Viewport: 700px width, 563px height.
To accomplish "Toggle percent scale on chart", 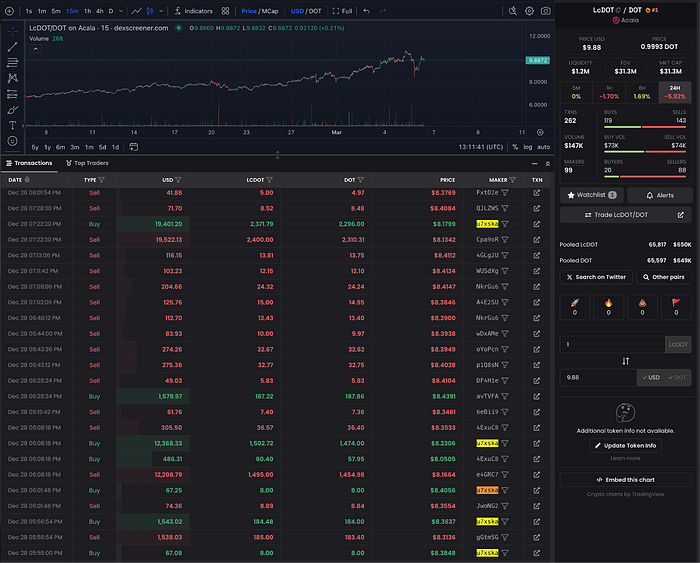I will pyautogui.click(x=515, y=147).
